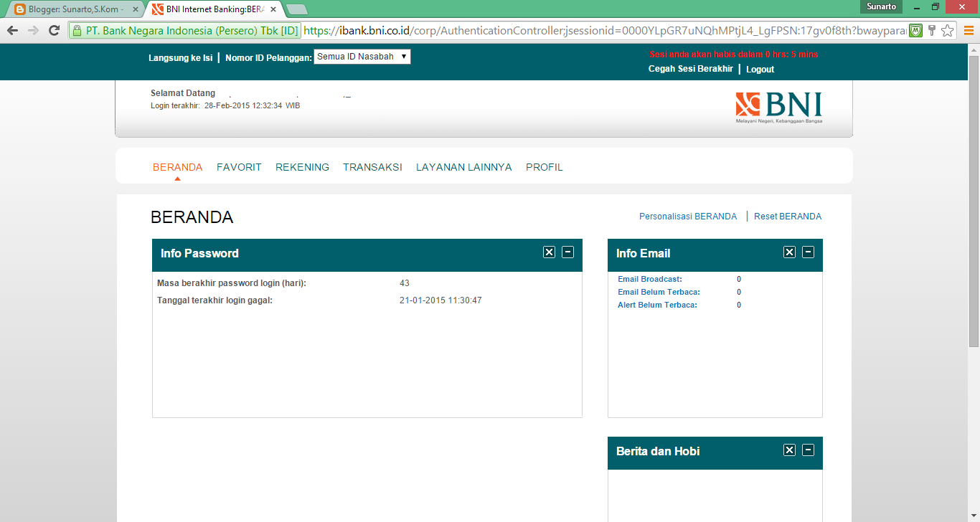The width and height of the screenshot is (980, 522).
Task: Go back using browser back arrow
Action: pyautogui.click(x=12, y=30)
